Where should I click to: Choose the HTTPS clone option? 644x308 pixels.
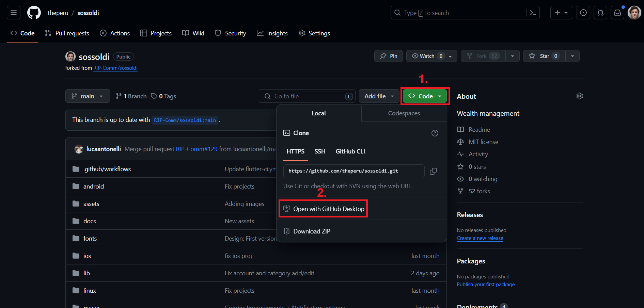(295, 151)
